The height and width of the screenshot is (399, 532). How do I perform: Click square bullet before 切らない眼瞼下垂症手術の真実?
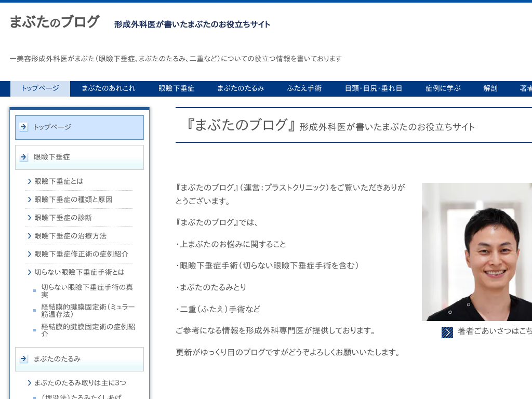pyautogui.click(x=35, y=291)
